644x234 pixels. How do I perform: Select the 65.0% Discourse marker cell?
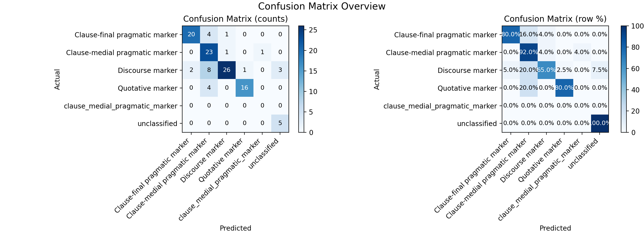[x=546, y=70]
